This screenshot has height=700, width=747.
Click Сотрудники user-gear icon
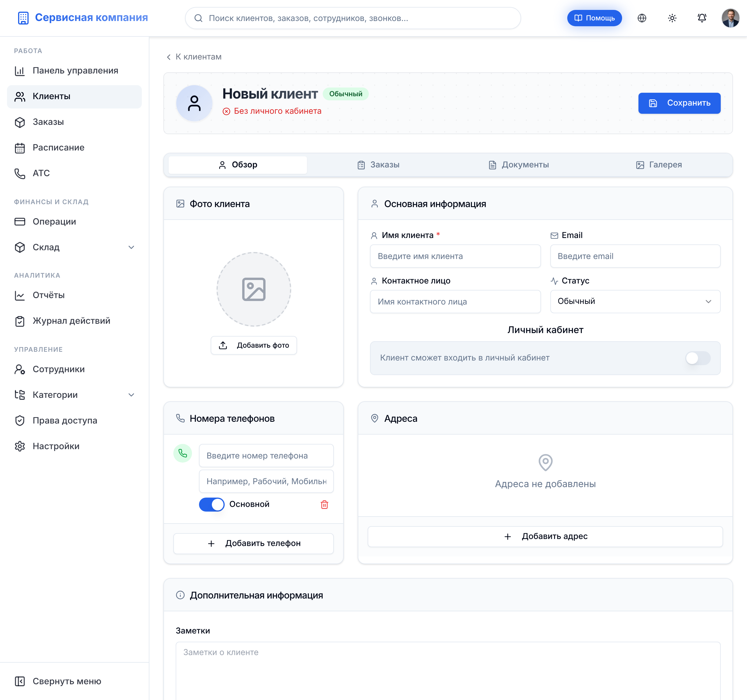[20, 370]
